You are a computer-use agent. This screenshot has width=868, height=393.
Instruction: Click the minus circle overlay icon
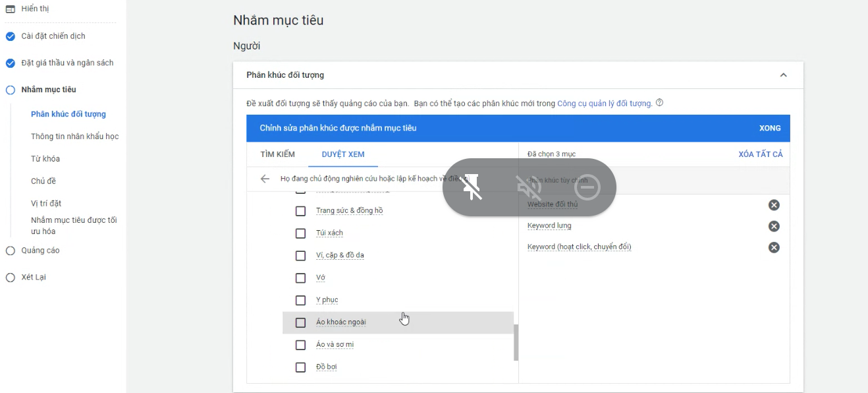tap(587, 187)
